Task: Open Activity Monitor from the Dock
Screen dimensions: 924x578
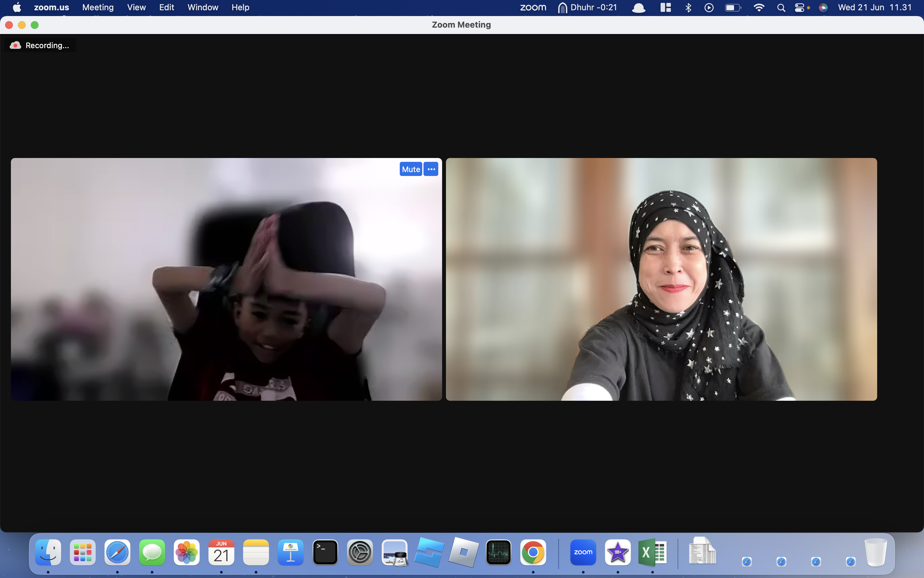Action: pos(498,552)
